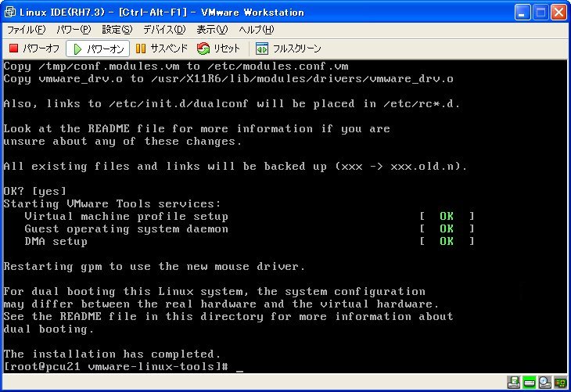The image size is (571, 392).
Task: Click the CD-ROM drive status icon
Action: 544,383
